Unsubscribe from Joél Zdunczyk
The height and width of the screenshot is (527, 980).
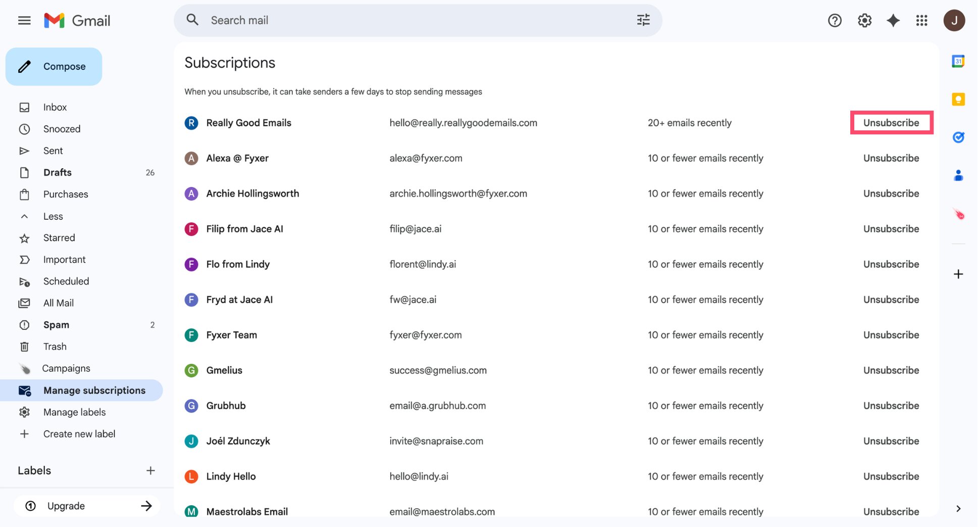tap(891, 441)
